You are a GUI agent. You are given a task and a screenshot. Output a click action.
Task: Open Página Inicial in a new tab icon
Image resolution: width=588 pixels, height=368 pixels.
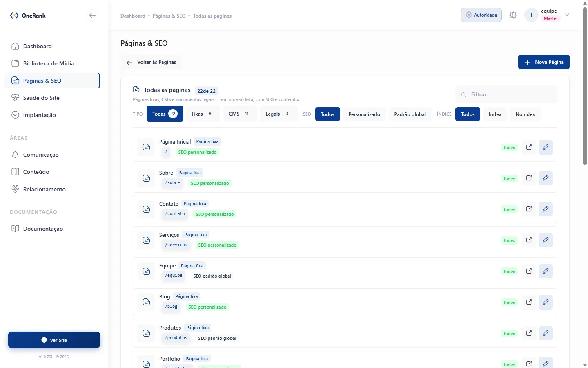tap(529, 147)
